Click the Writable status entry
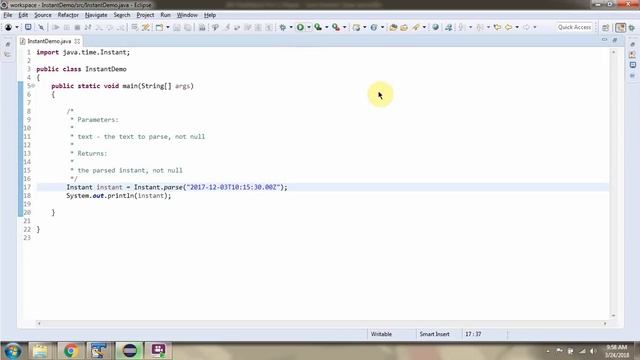Viewport: 640px width, 360px height. coord(381,334)
